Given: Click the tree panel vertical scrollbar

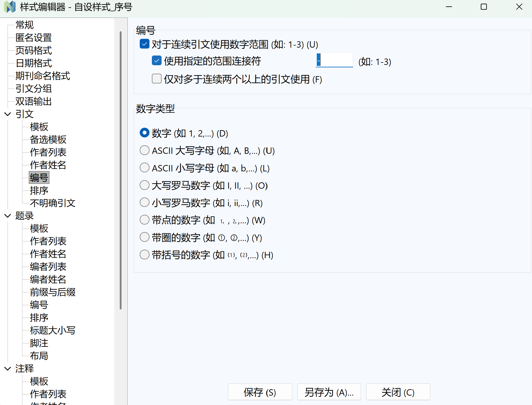Looking at the screenshot, I should coord(121,170).
